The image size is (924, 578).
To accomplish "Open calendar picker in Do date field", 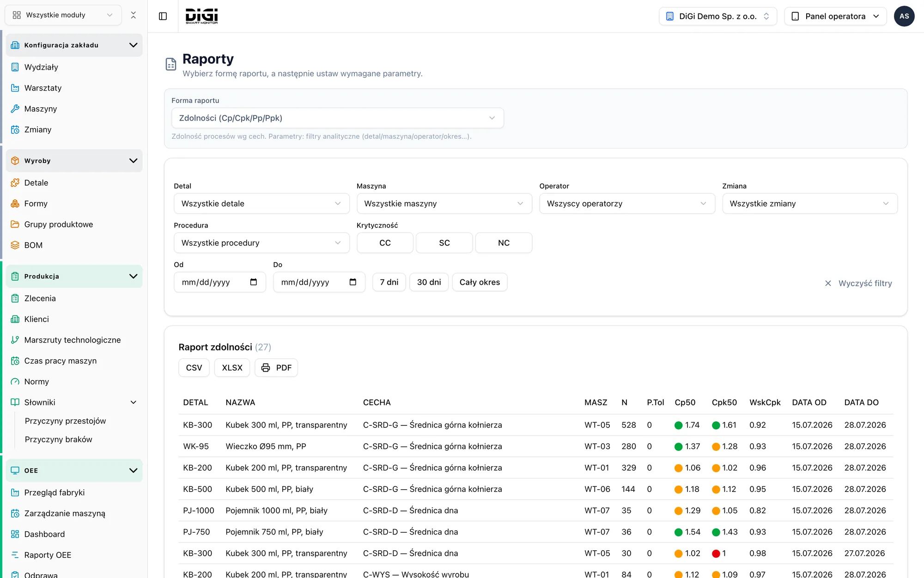I will [353, 282].
